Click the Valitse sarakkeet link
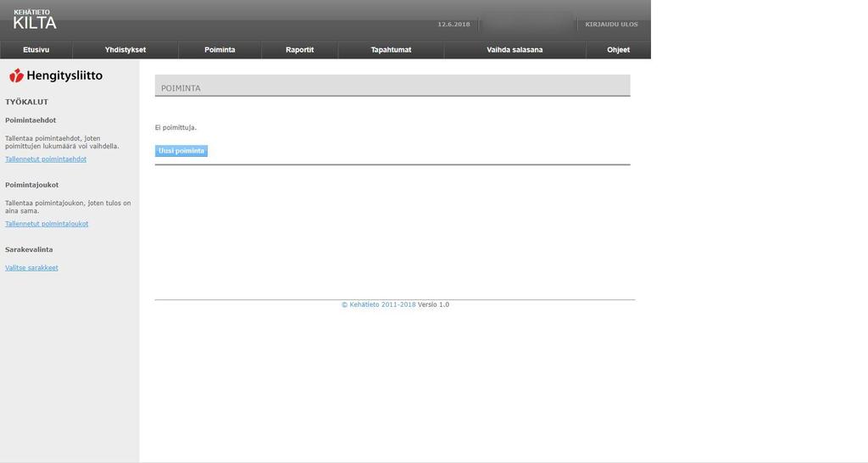The image size is (868, 463). coord(31,268)
